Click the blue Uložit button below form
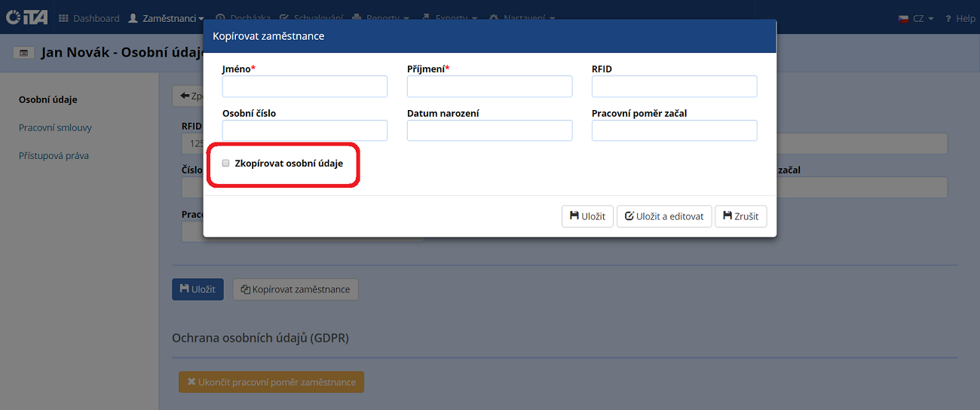The width and height of the screenshot is (980, 410). pyautogui.click(x=198, y=289)
